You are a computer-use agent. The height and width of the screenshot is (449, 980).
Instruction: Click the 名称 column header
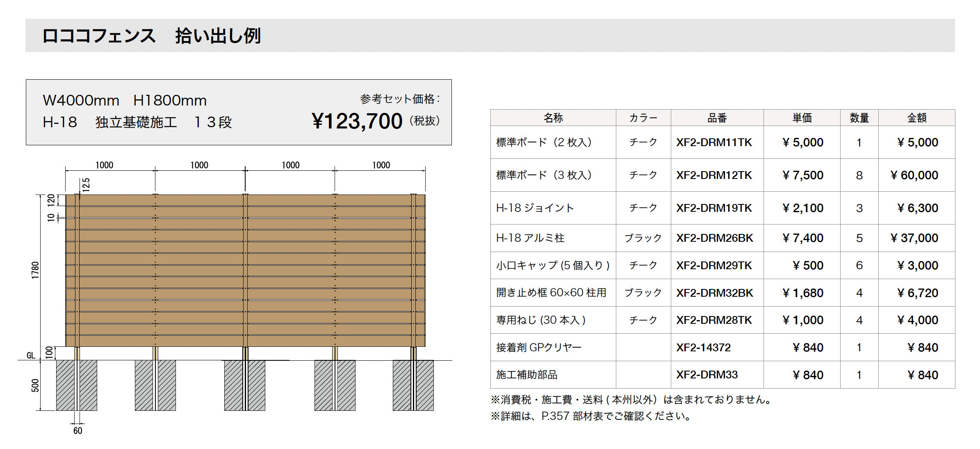(x=553, y=118)
